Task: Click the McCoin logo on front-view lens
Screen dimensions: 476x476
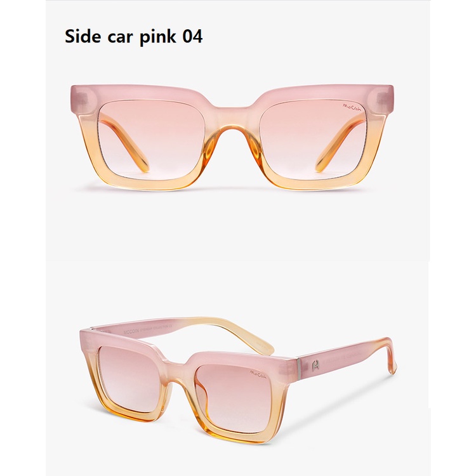Action: tap(352, 107)
